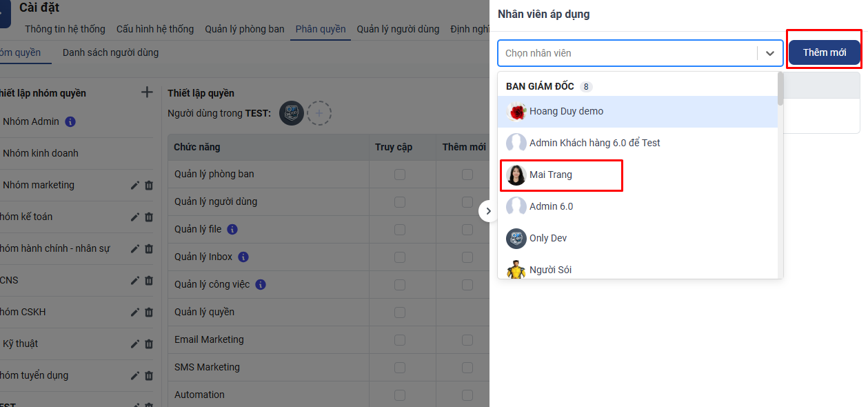Click the employee dropdown list scrollbar

point(780,90)
